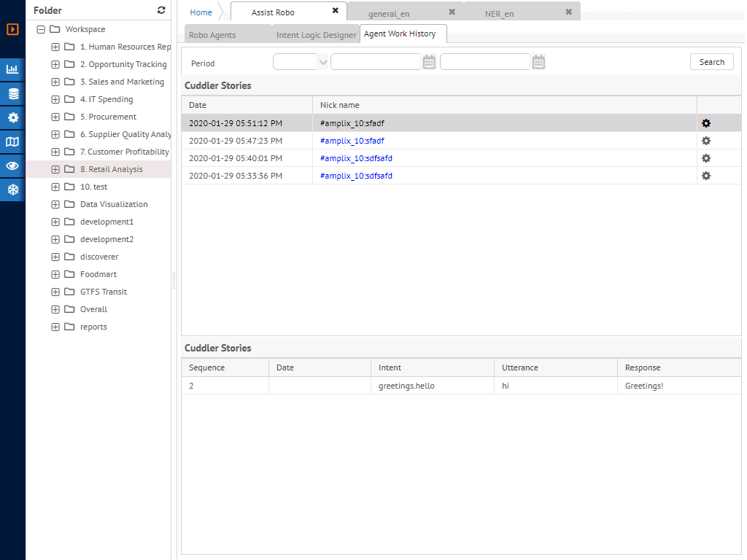Switch to NER_en tab
This screenshot has height=560, width=747.
[x=499, y=14]
